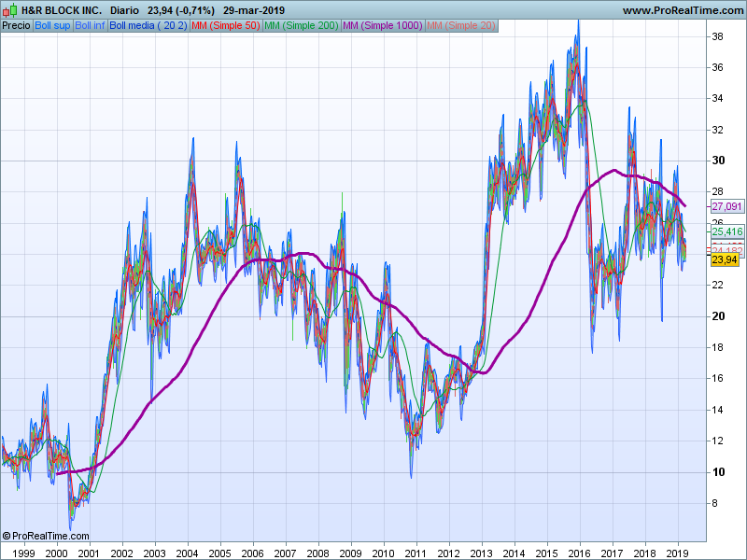
Task: Click the 2001 year label on the time axis
Action: [89, 553]
